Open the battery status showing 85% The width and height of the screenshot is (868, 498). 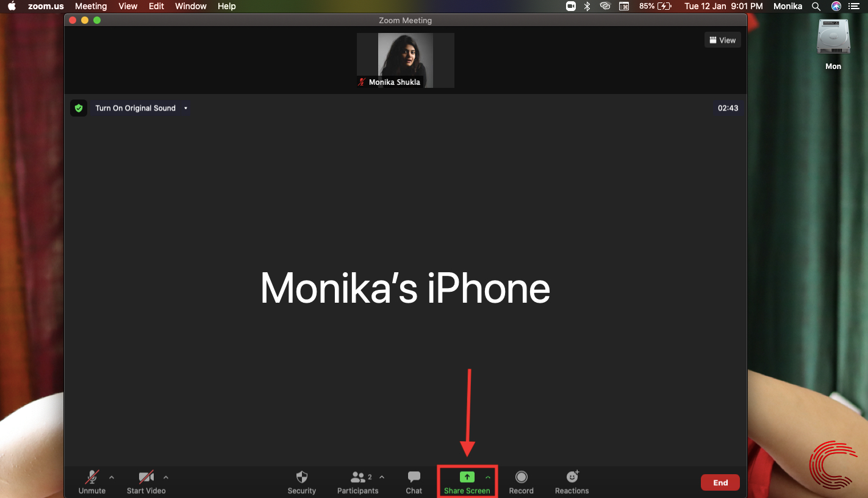655,6
